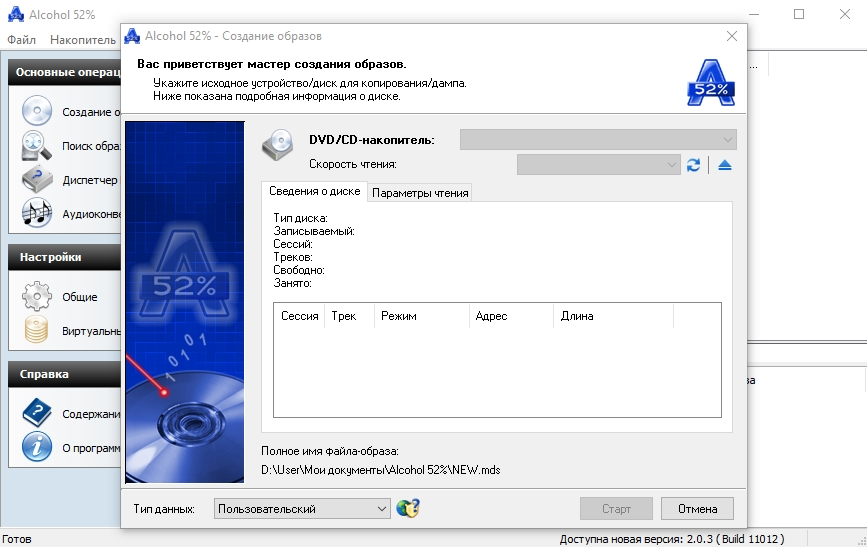Open the Накопитель menu
The image size is (867, 547).
pyautogui.click(x=83, y=40)
